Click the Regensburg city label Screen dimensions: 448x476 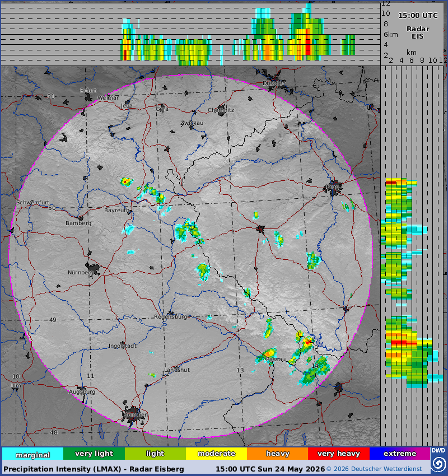click(x=171, y=316)
